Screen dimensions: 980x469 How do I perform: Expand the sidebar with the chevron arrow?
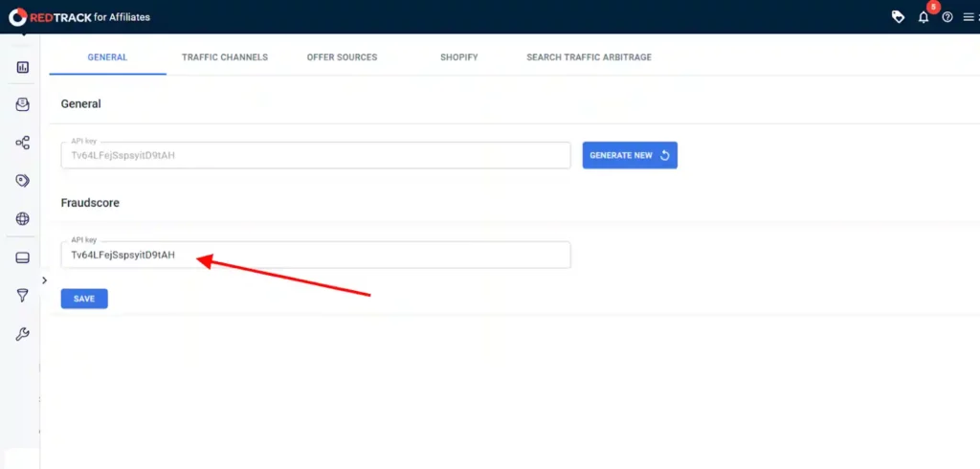44,280
